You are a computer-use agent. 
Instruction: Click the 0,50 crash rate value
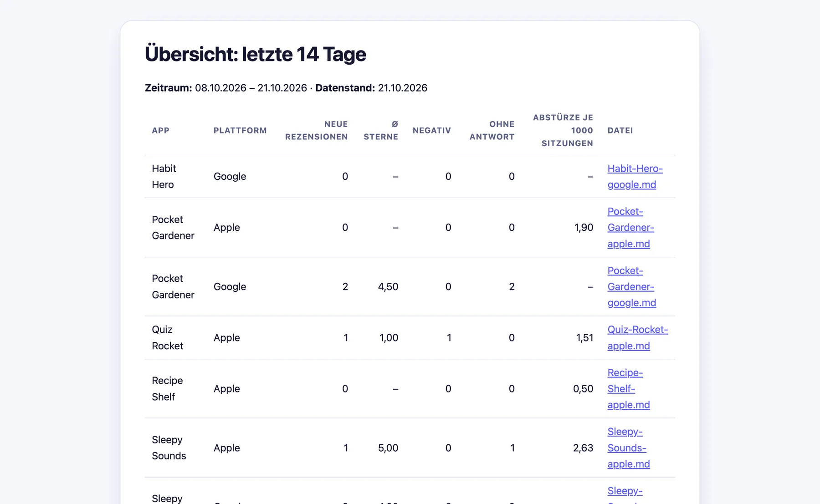[x=583, y=388]
